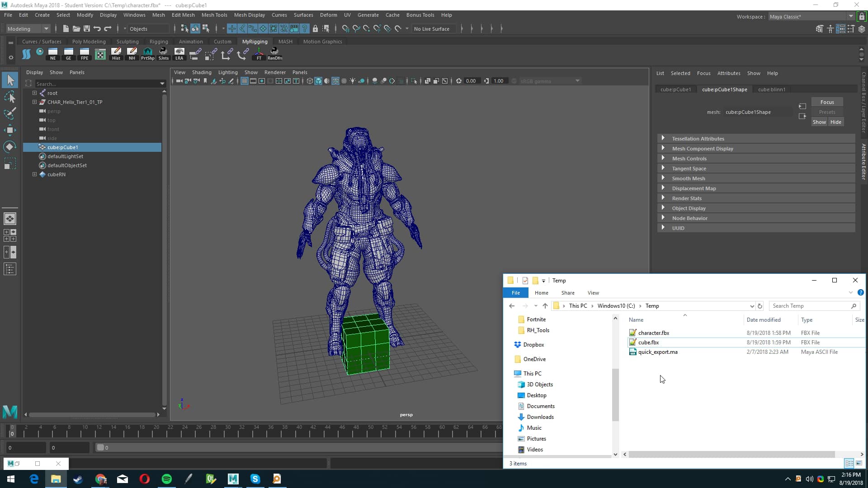
Task: Enable wireframe on shaded in the viewport
Action: (x=335, y=81)
